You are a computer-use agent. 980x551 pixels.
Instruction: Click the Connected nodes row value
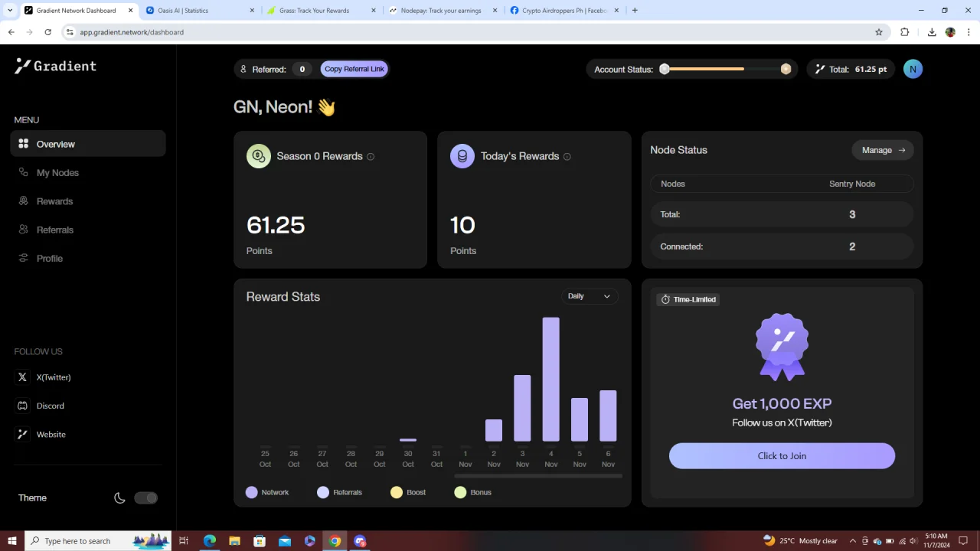[x=852, y=246]
